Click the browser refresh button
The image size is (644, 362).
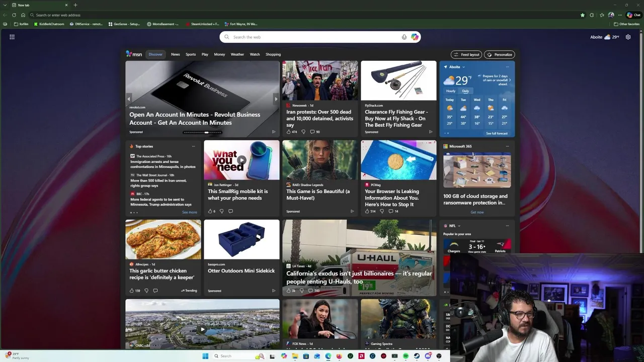(14, 15)
